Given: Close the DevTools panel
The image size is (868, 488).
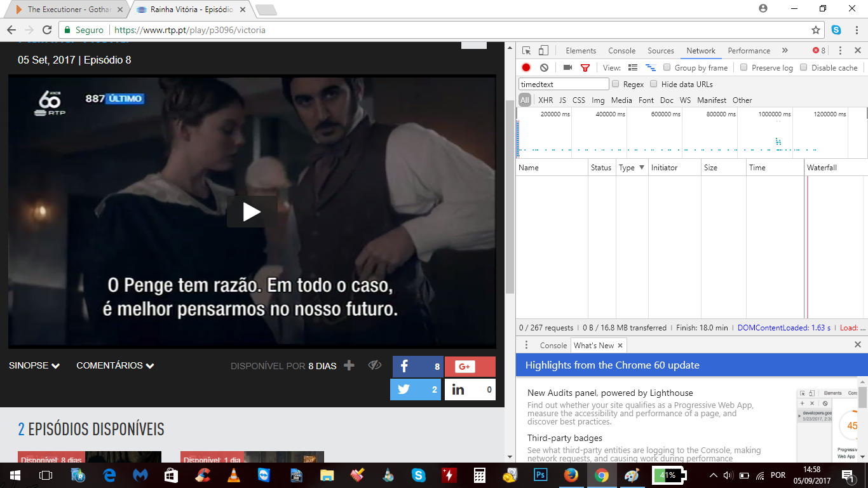Looking at the screenshot, I should click(x=858, y=51).
